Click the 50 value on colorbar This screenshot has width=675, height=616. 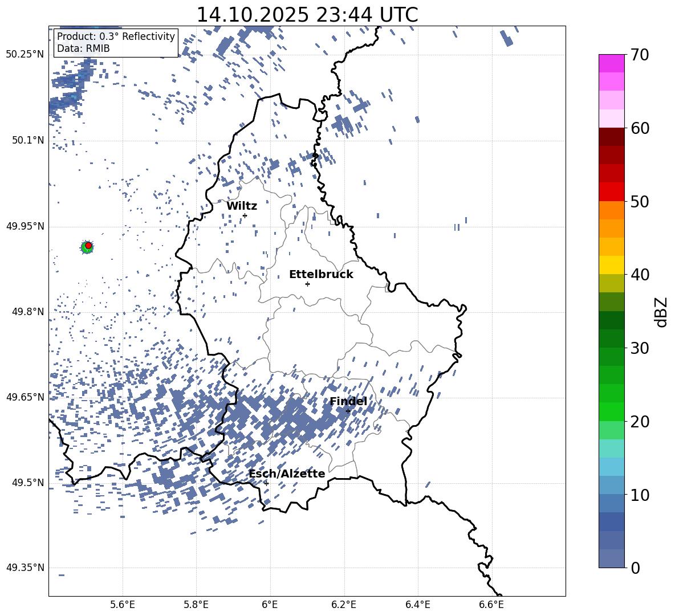(x=640, y=201)
